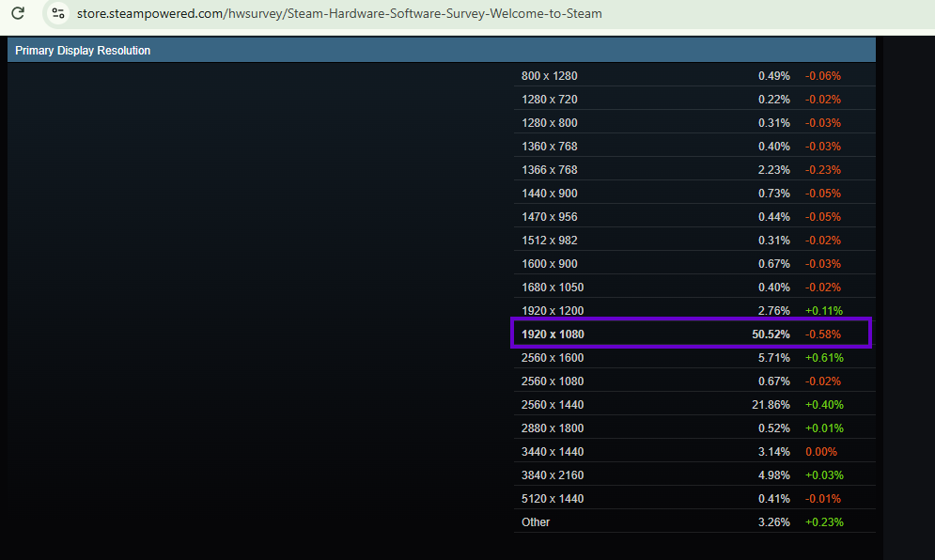Screen dimensions: 935x560
Task: Click the 4.98% share value
Action: [774, 475]
